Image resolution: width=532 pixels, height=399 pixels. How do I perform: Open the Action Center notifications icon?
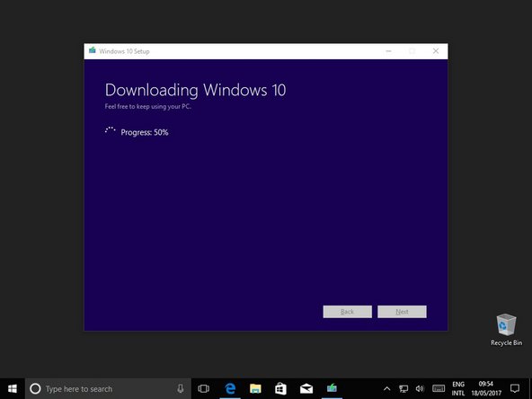click(515, 388)
